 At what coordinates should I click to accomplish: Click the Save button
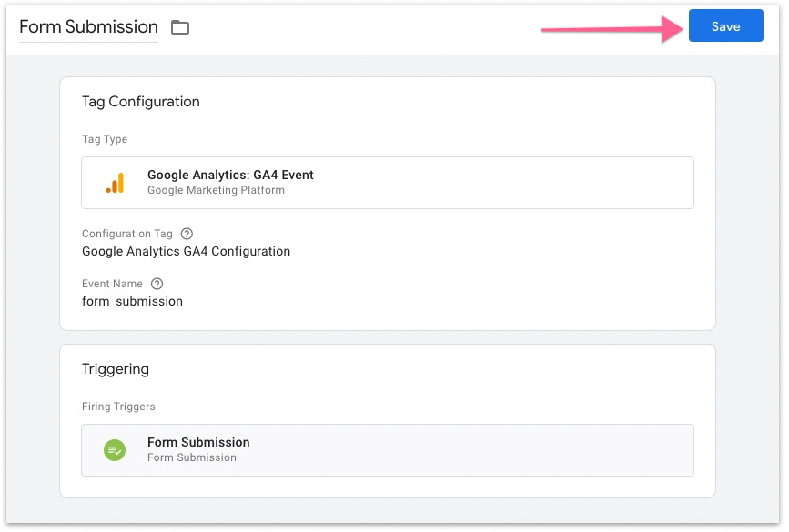[725, 26]
